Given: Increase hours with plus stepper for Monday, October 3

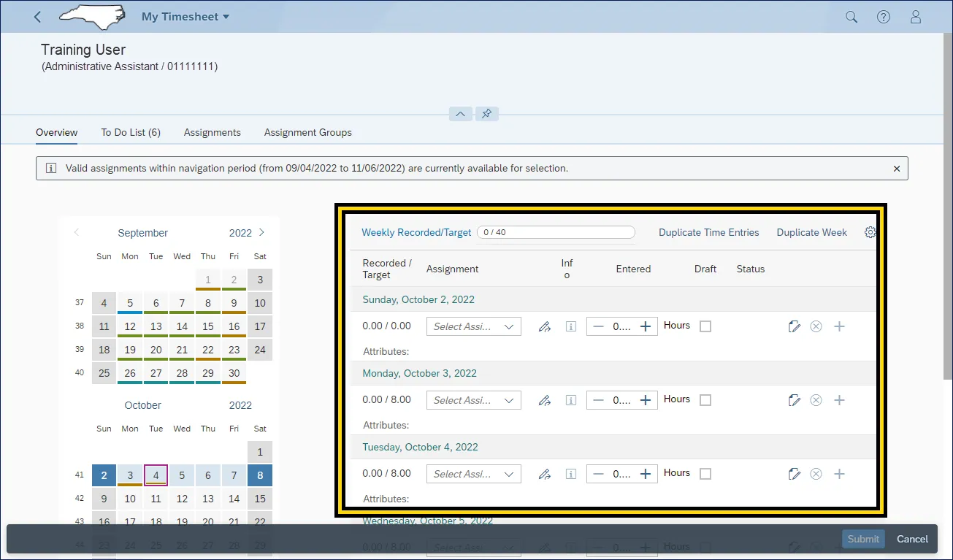Looking at the screenshot, I should 646,400.
